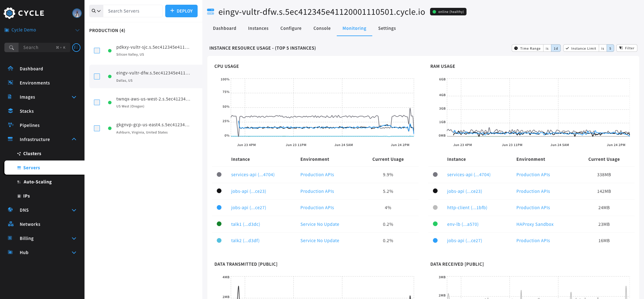This screenshot has height=299, width=644.
Task: Click the Clusters node icon
Action: click(19, 154)
